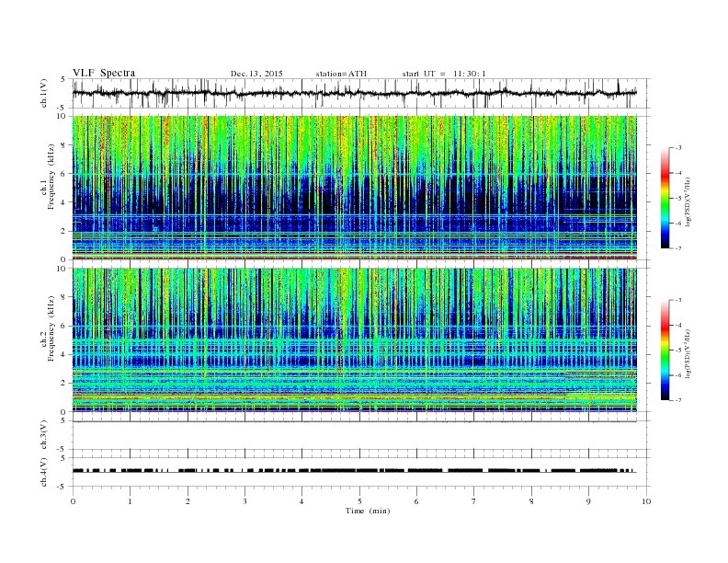Click the "1" tick on the time axis
The height and width of the screenshot is (563, 728).
click(130, 501)
